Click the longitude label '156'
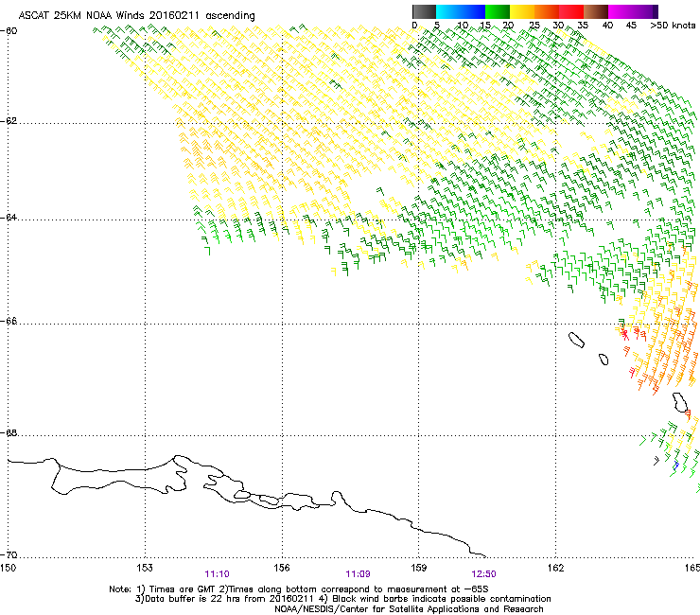 pyautogui.click(x=282, y=568)
